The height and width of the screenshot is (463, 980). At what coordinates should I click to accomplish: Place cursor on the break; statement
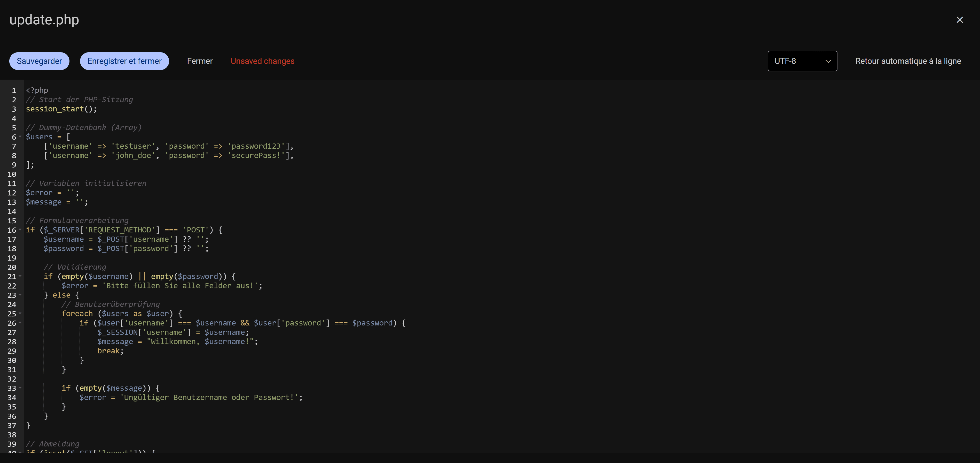coord(110,351)
